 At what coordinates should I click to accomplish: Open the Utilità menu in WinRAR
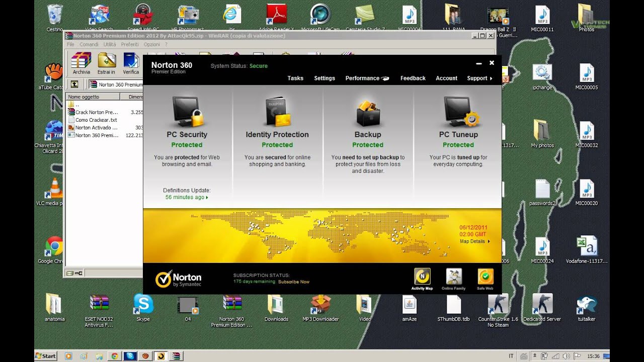[x=110, y=44]
